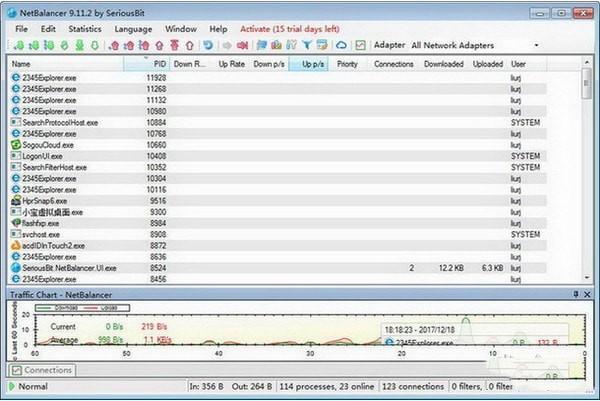Set normal download priority with second green arrow icon
This screenshot has height=401, width=600.
(x=34, y=46)
